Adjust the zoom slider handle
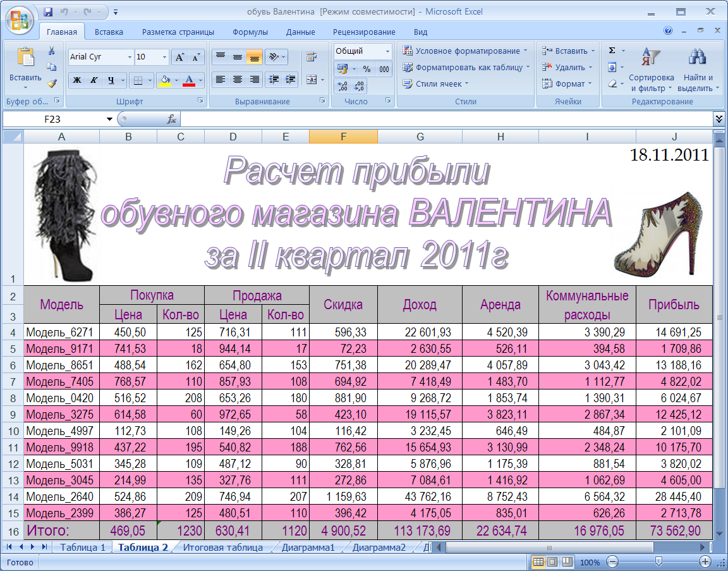Screen dimensions: 728x571 [658, 562]
